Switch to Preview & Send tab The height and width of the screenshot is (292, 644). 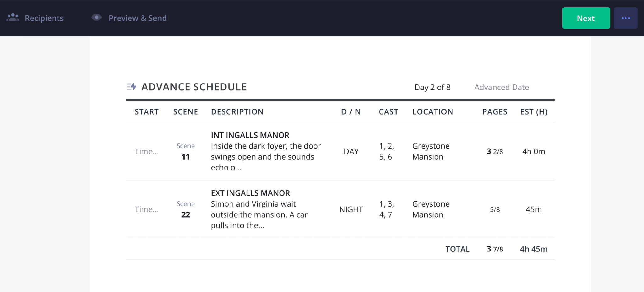point(137,18)
